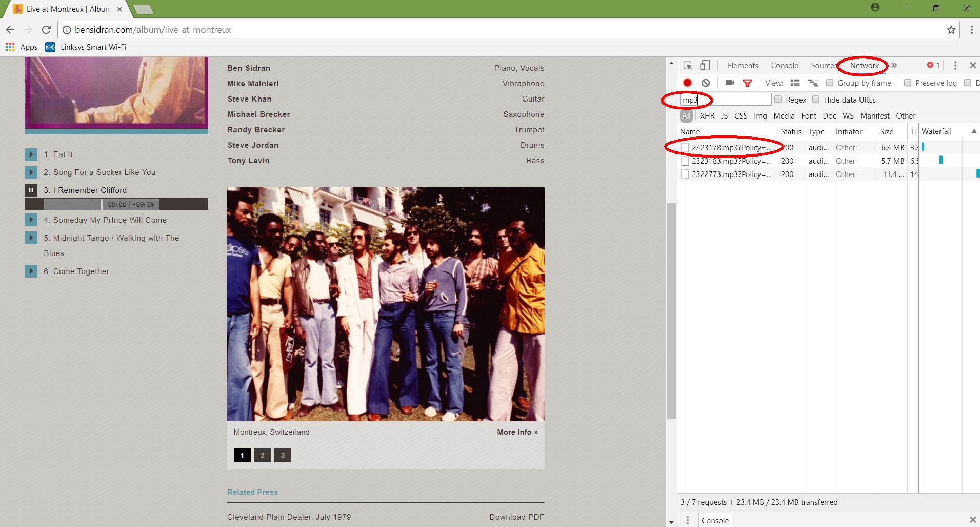The height and width of the screenshot is (527, 980).
Task: Filter requests by XHR
Action: click(x=707, y=116)
